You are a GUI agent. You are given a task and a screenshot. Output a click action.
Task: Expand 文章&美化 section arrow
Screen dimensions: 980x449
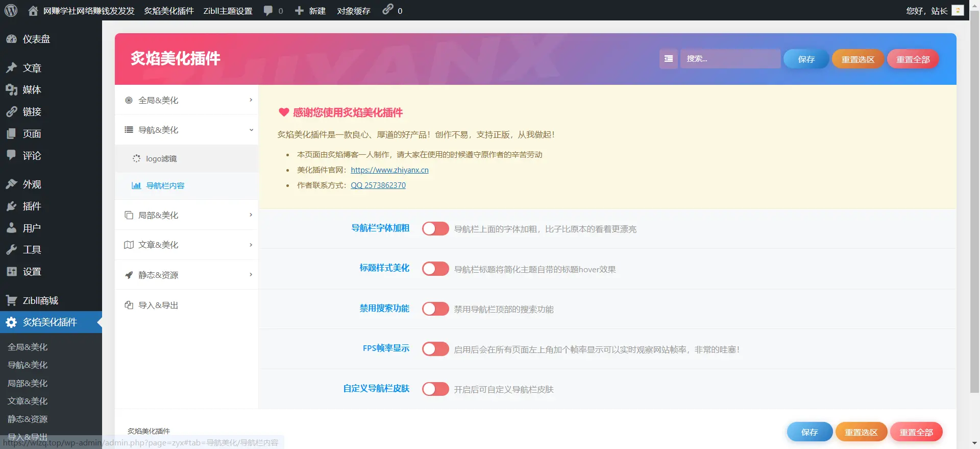click(251, 245)
